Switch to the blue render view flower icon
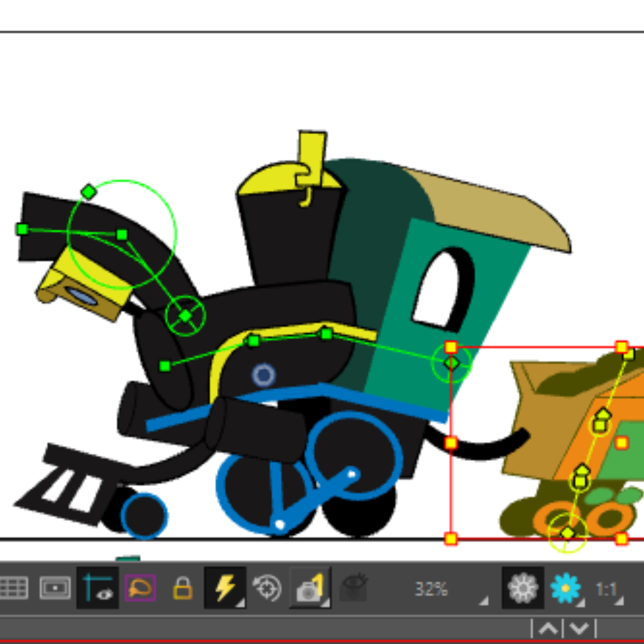 566,588
